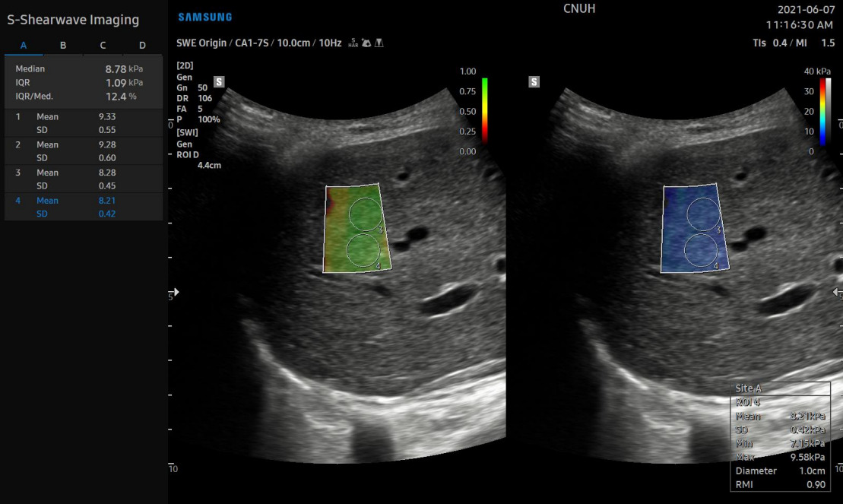
Task: Select measurement row 3 with mean 8.28
Action: coord(83,179)
